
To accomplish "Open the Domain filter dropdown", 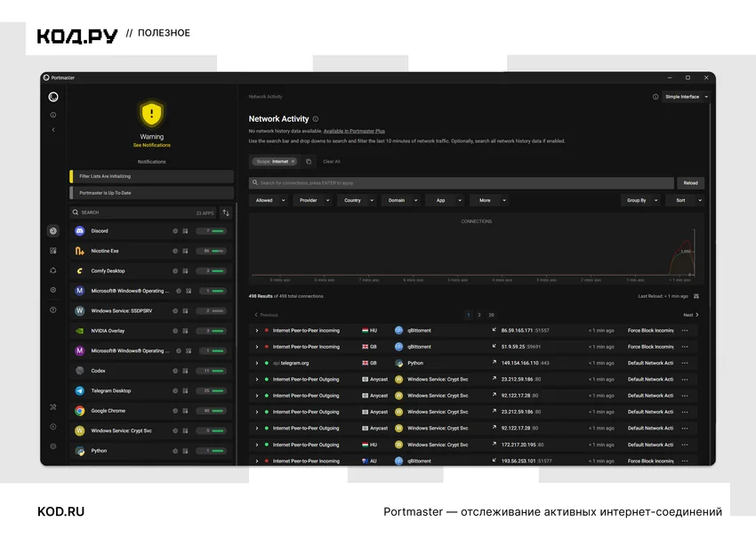I will click(x=400, y=201).
